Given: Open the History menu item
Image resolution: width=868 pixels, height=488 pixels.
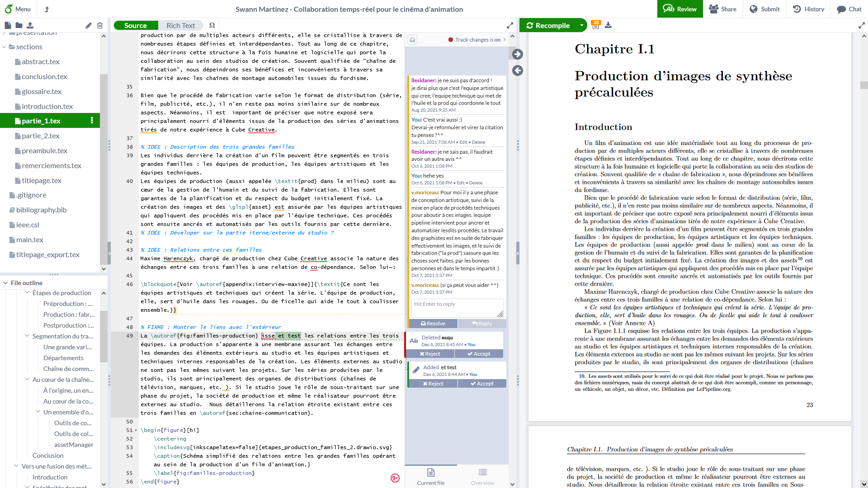Looking at the screenshot, I should [x=809, y=9].
